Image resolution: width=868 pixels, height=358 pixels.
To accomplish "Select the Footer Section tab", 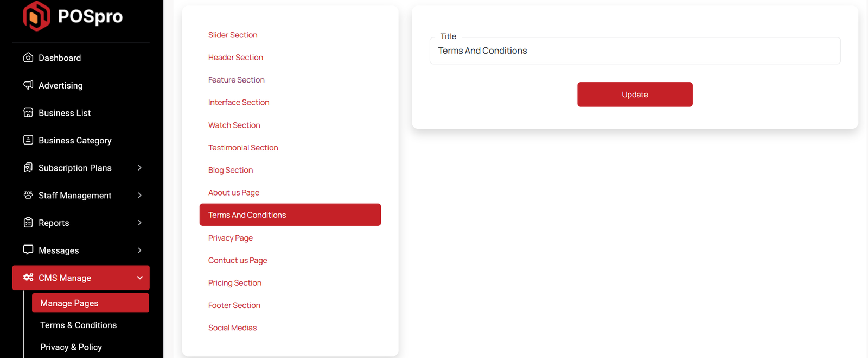I will tap(234, 305).
